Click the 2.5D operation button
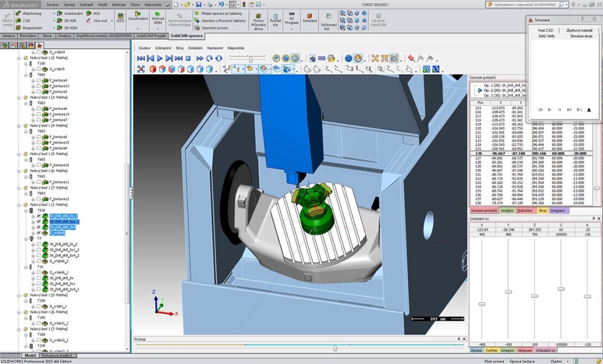603x364 pixels. click(23, 20)
